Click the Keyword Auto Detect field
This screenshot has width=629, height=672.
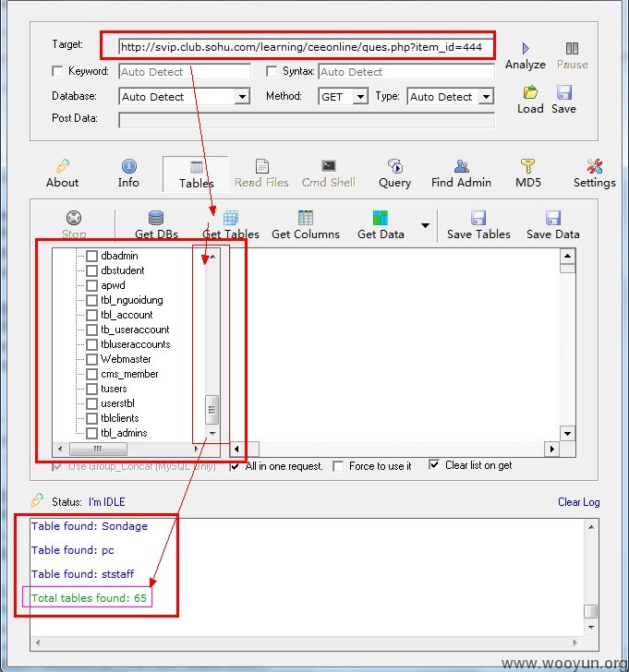pyautogui.click(x=185, y=72)
